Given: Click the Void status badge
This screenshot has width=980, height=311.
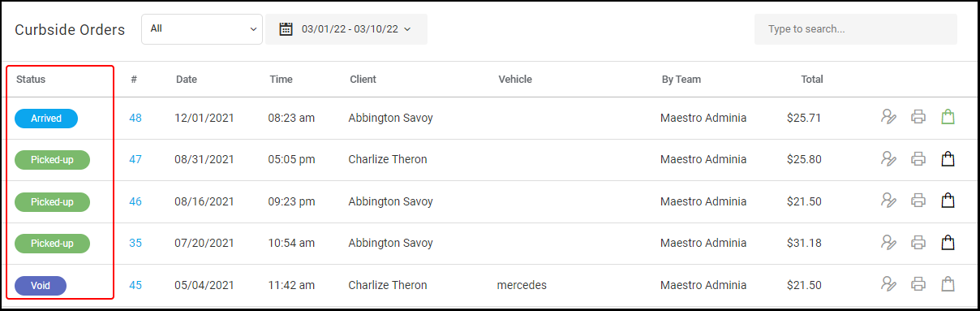Looking at the screenshot, I should coord(41,286).
